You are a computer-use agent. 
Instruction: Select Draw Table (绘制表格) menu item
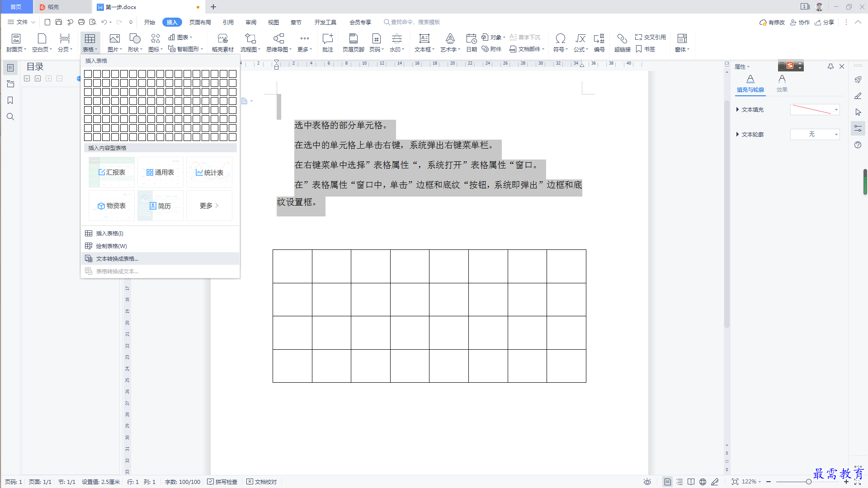(160, 246)
